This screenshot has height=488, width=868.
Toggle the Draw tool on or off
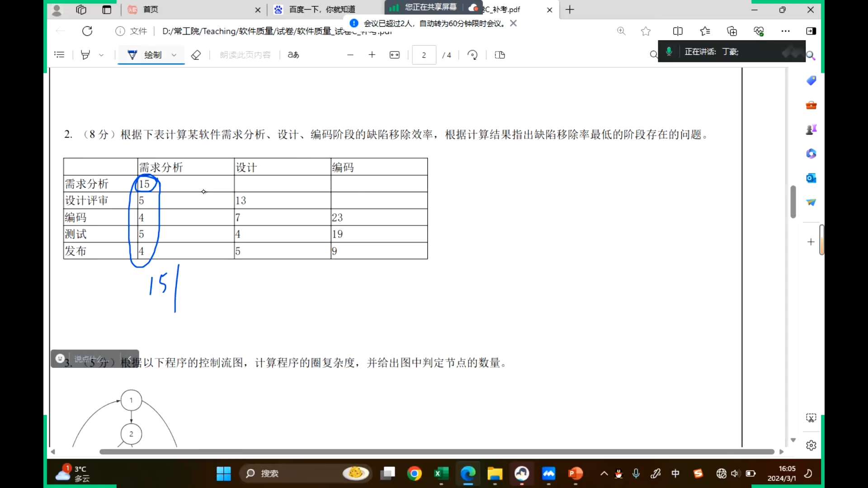point(146,55)
